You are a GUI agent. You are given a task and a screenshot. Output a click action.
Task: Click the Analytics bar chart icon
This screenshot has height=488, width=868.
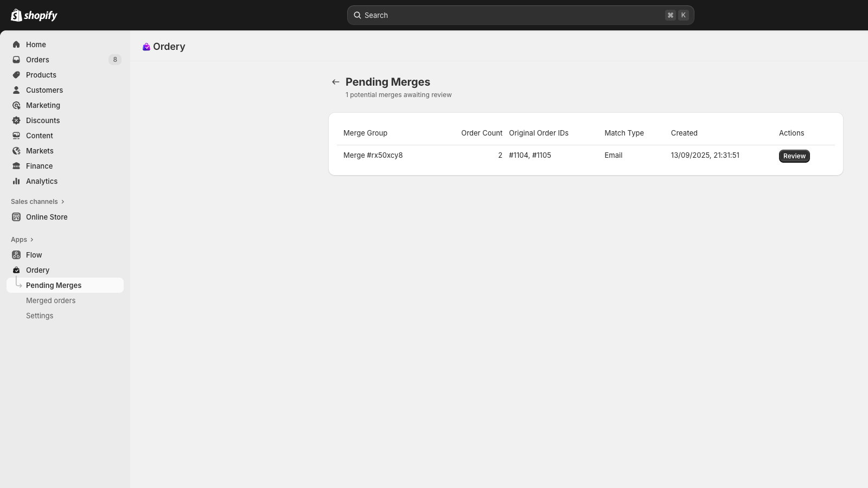click(16, 181)
